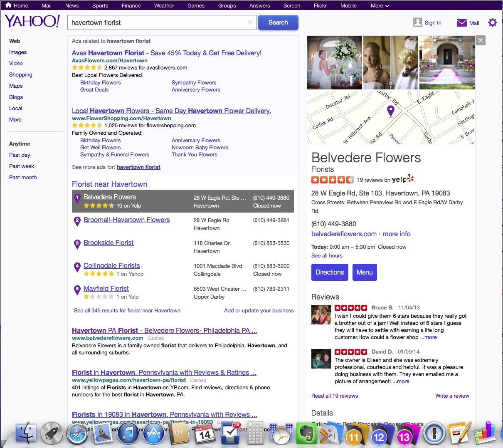
Task: Click the Directions button
Action: tap(330, 272)
